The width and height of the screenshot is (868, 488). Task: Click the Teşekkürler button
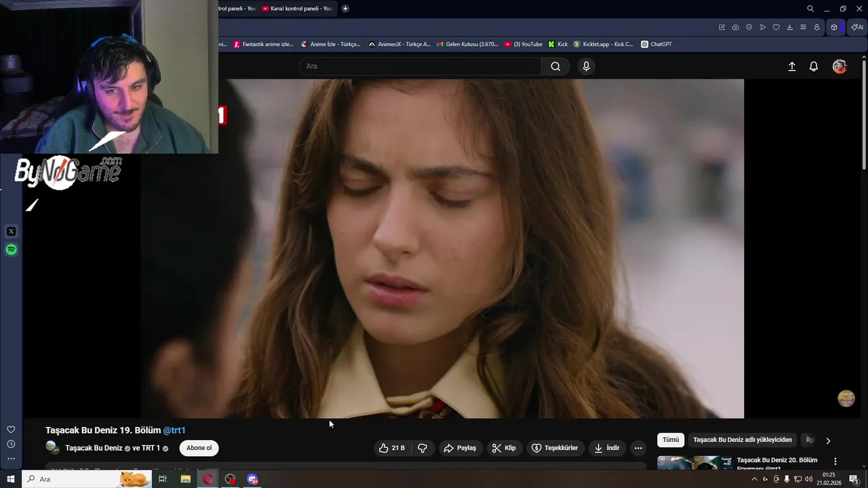point(555,448)
